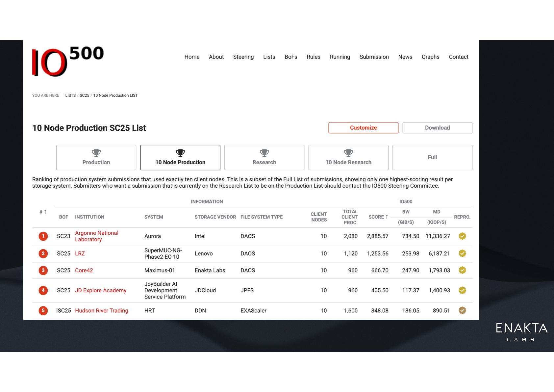Click the EXAScaler file system cell
The image size is (554, 392).
pyautogui.click(x=253, y=310)
